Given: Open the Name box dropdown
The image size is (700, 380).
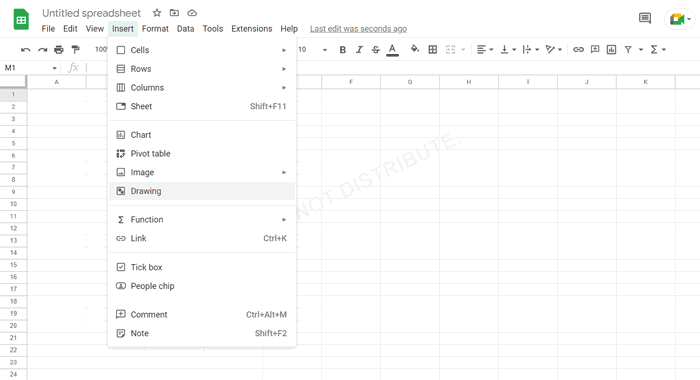Looking at the screenshot, I should point(54,68).
